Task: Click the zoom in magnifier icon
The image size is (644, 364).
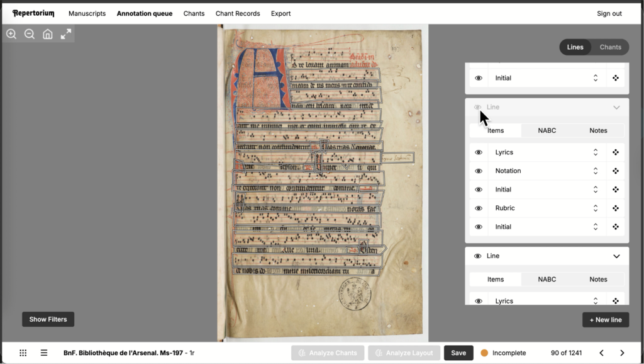Action: (11, 34)
